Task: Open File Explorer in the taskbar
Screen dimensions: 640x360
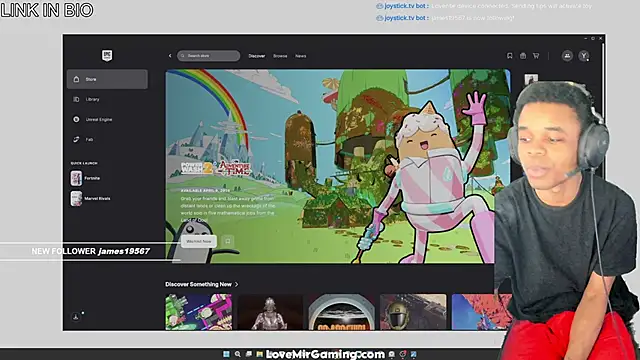Action: click(x=260, y=354)
